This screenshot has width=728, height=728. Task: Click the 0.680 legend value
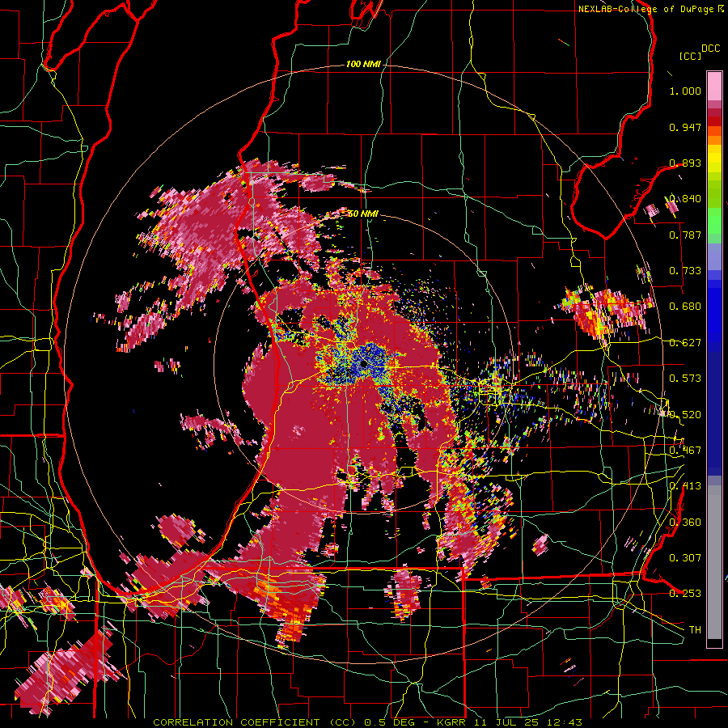pyautogui.click(x=685, y=307)
